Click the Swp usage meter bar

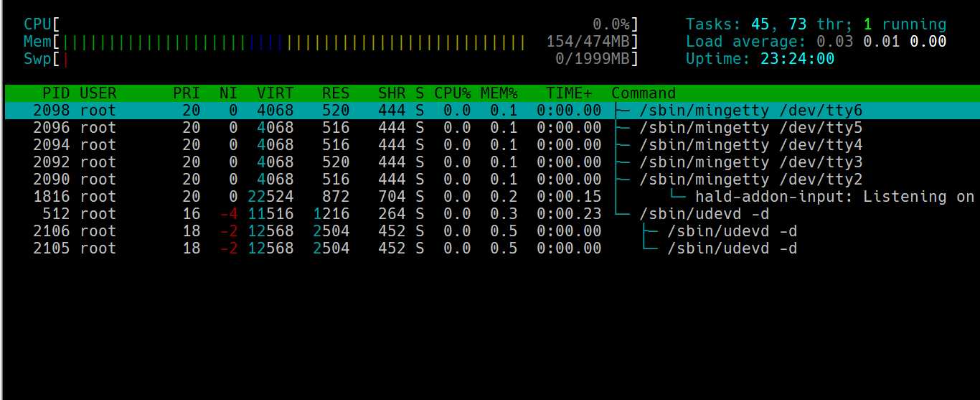[x=331, y=59]
